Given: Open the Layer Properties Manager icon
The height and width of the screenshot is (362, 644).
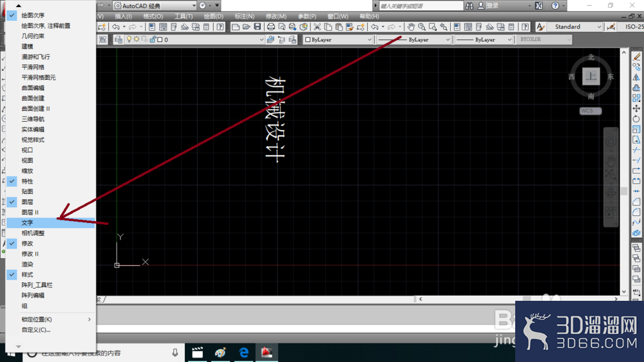Looking at the screenshot, I should [118, 40].
